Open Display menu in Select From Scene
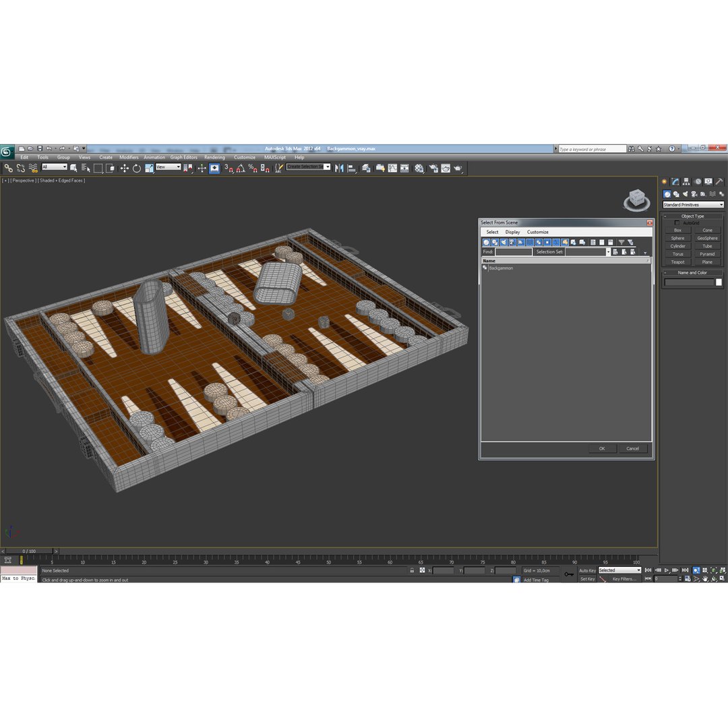 512,232
